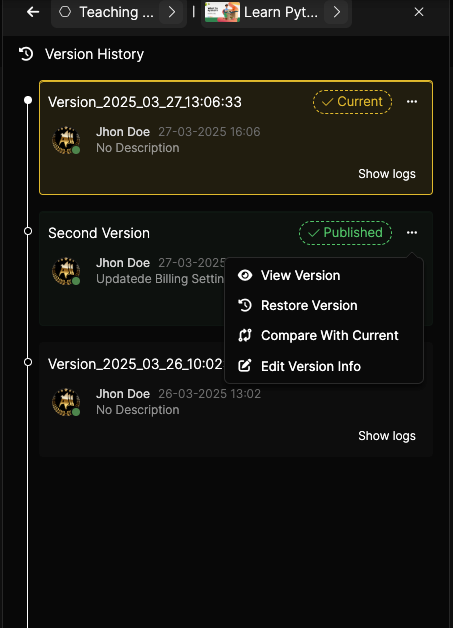Select the Second Version title
The image size is (453, 628).
click(99, 233)
